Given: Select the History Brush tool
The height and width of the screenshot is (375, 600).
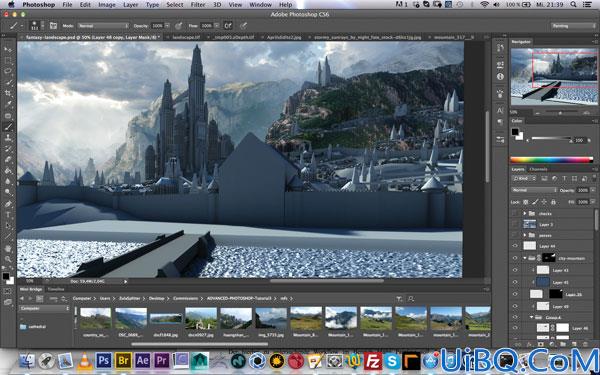Looking at the screenshot, I should pyautogui.click(x=8, y=148).
